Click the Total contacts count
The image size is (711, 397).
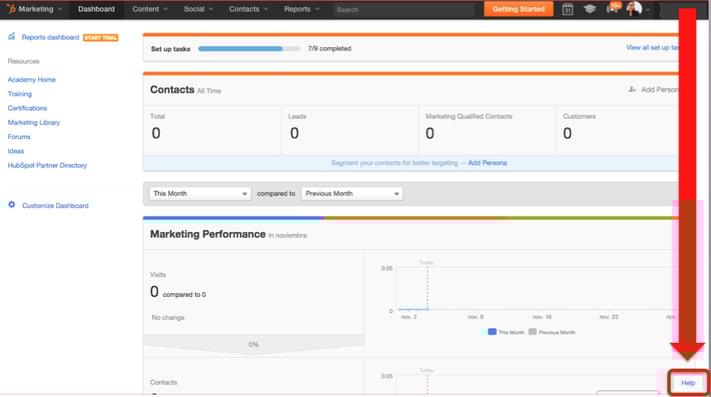point(156,133)
